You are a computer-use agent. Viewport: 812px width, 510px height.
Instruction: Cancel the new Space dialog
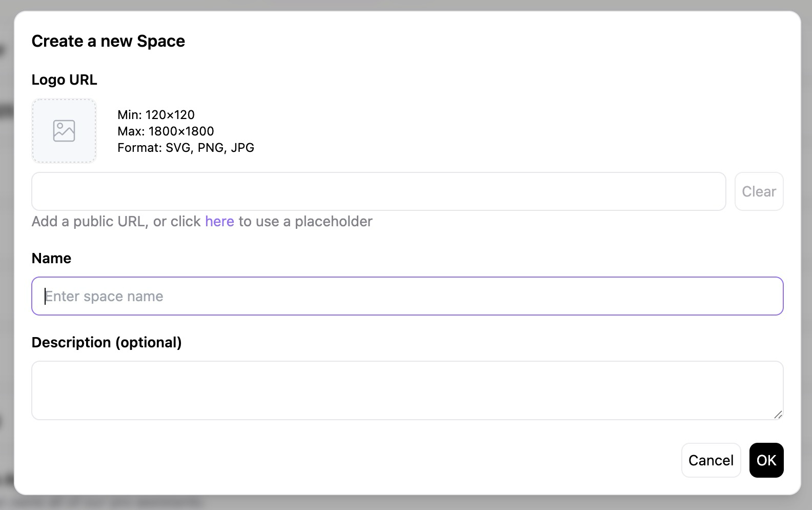[x=710, y=460]
